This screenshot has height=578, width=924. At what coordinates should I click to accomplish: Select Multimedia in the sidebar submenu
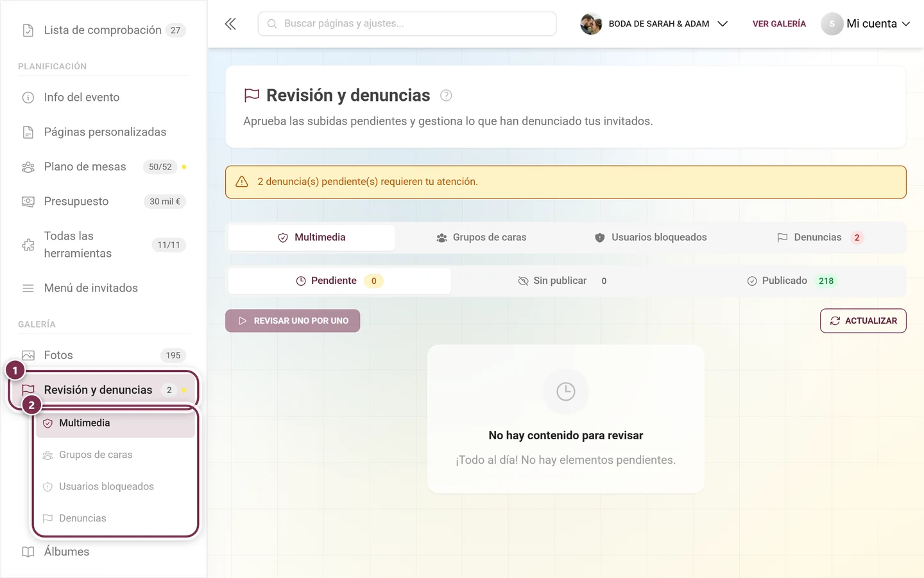(116, 423)
